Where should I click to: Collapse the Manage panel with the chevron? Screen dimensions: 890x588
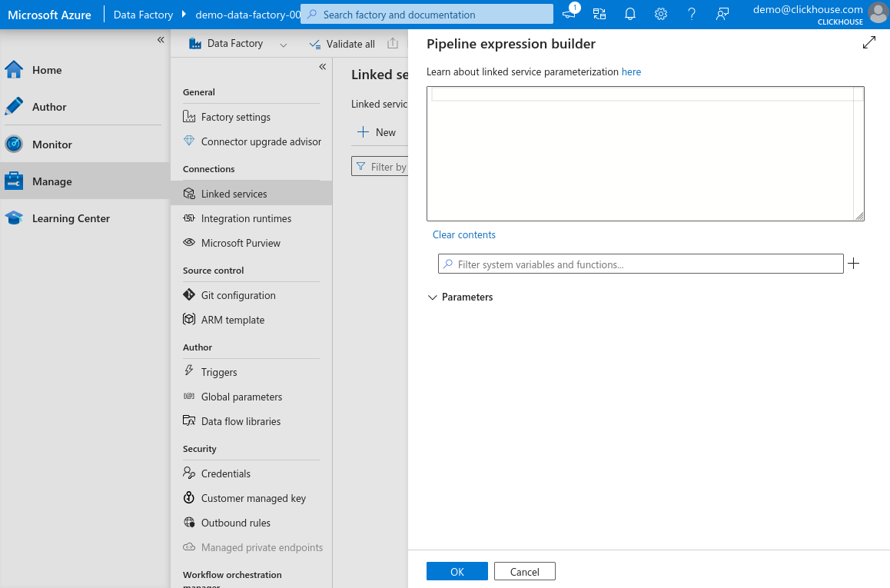(323, 67)
